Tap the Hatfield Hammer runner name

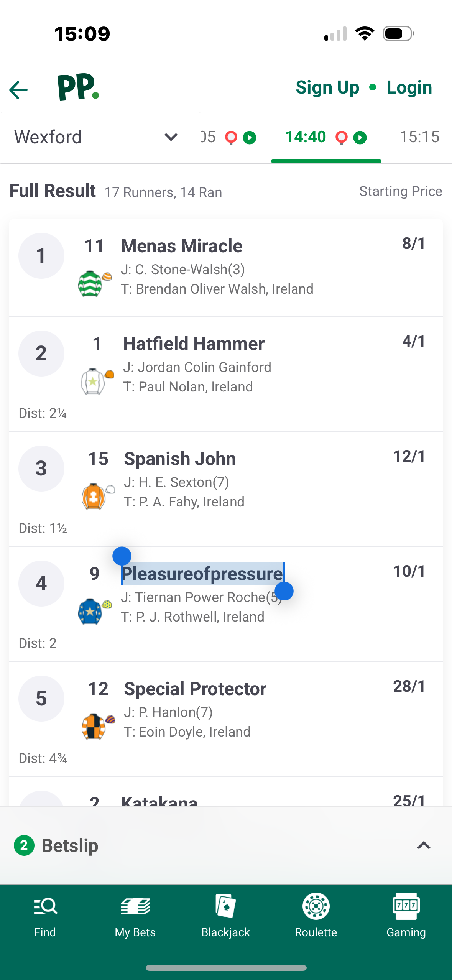click(x=194, y=344)
